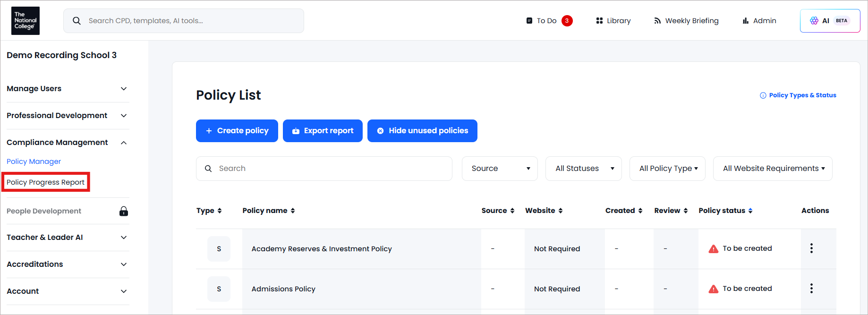Open actions menu for Admissions Policy
Screen dimensions: 868x315
(x=811, y=289)
